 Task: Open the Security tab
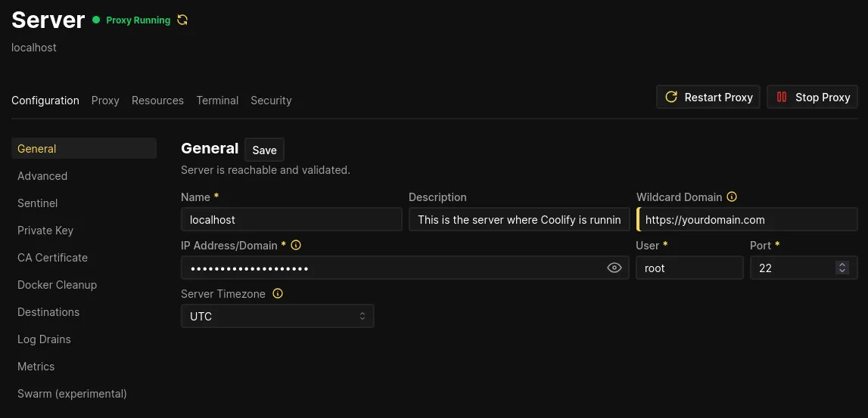click(271, 100)
